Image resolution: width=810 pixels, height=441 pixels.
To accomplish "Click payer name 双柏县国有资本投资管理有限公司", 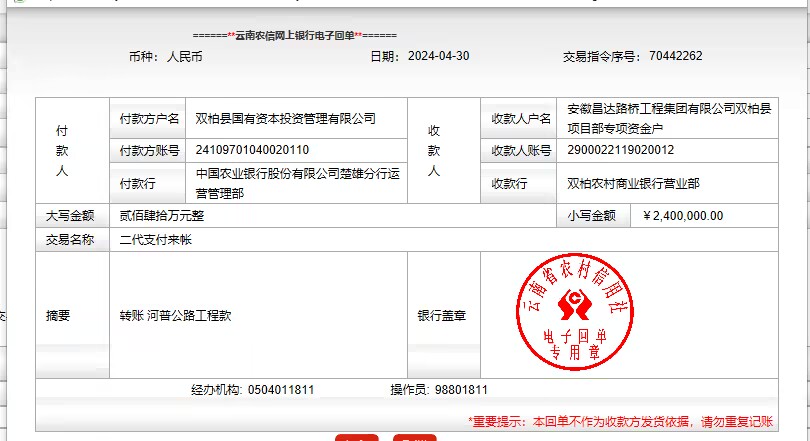I will tap(285, 118).
